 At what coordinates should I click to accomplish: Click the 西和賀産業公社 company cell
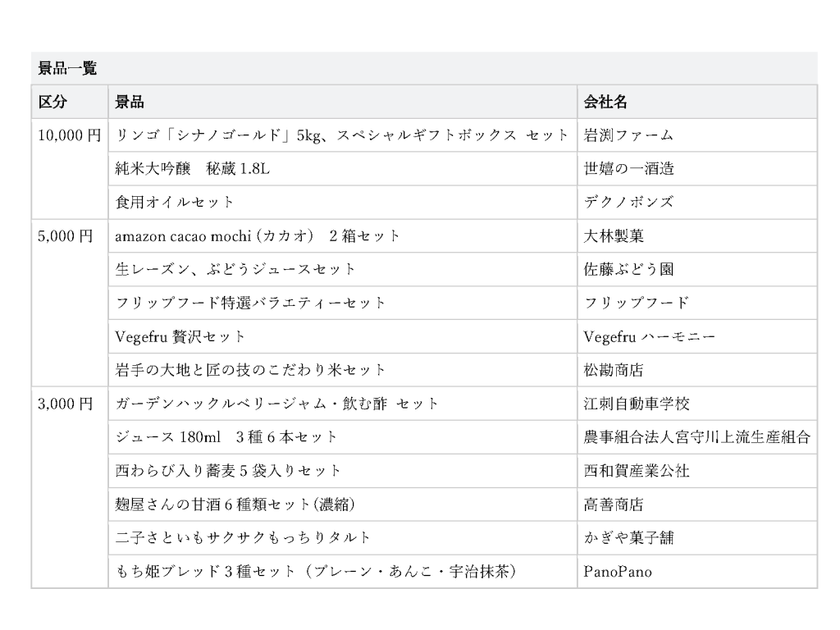(697, 470)
